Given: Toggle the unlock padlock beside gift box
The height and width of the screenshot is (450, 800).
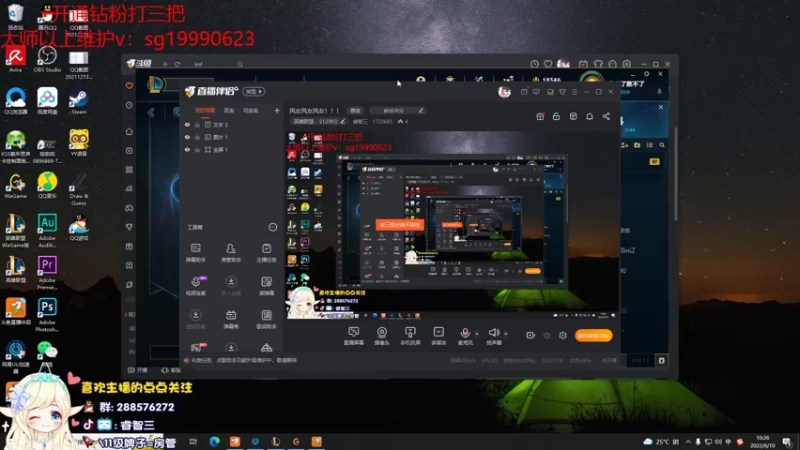Looking at the screenshot, I should click(556, 117).
